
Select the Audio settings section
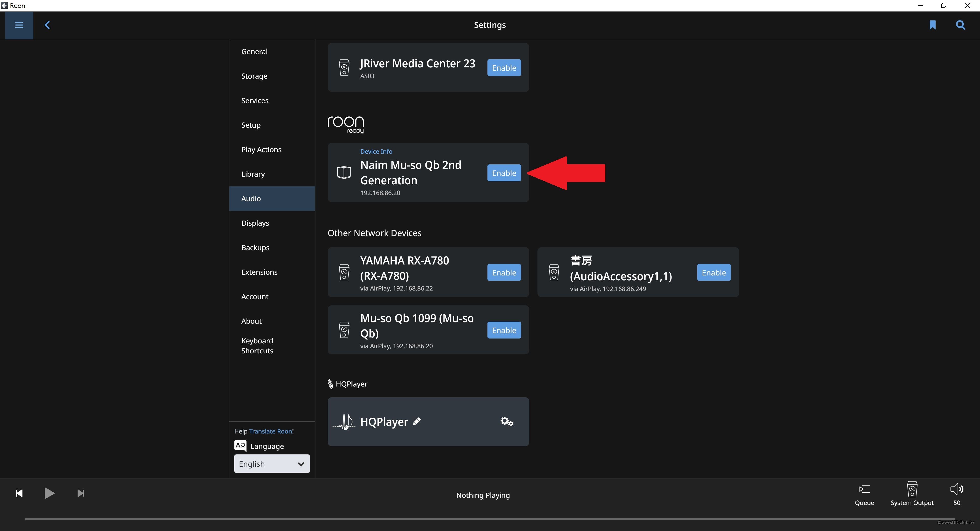tap(251, 198)
